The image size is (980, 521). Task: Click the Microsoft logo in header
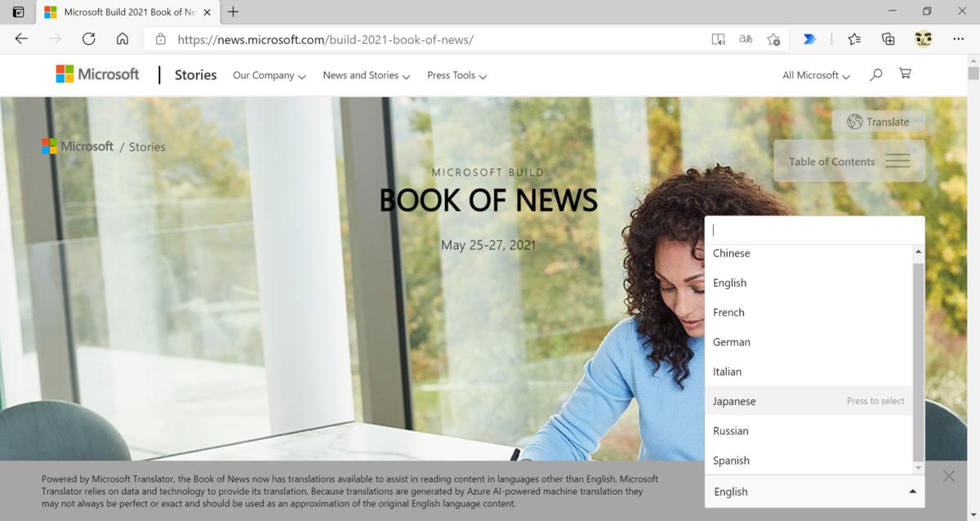coord(97,74)
